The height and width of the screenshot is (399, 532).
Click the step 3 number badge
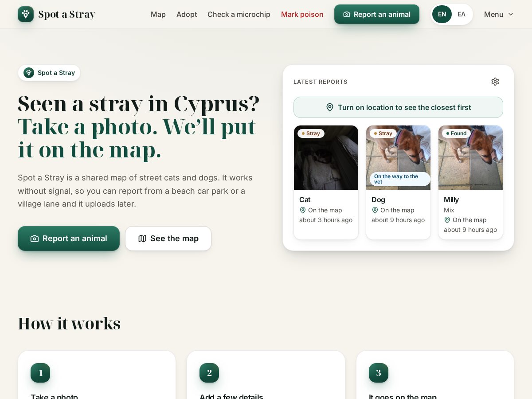(379, 373)
